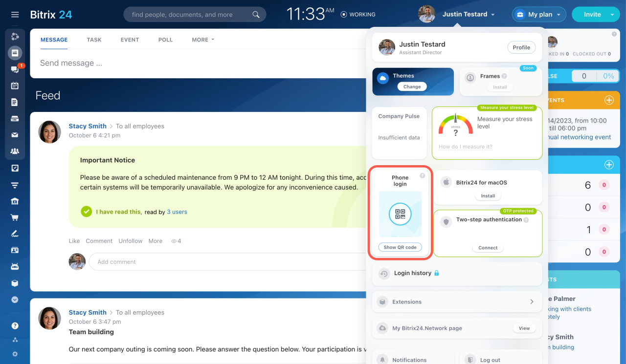
Task: Open Justin Testard user menu arrow
Action: pos(493,15)
